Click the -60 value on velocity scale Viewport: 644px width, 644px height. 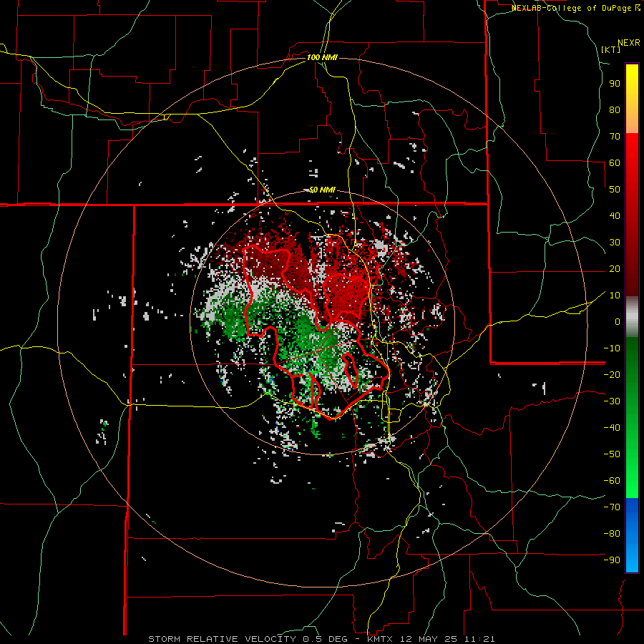click(612, 481)
